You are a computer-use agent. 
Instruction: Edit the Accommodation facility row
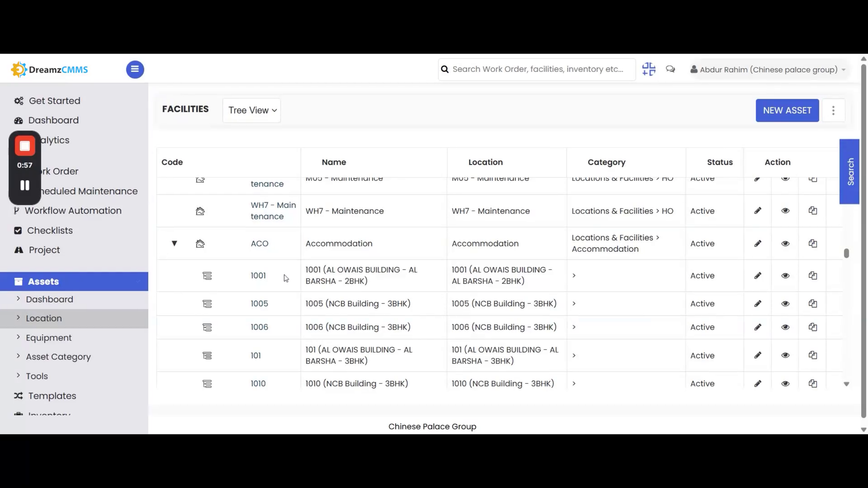tap(758, 244)
